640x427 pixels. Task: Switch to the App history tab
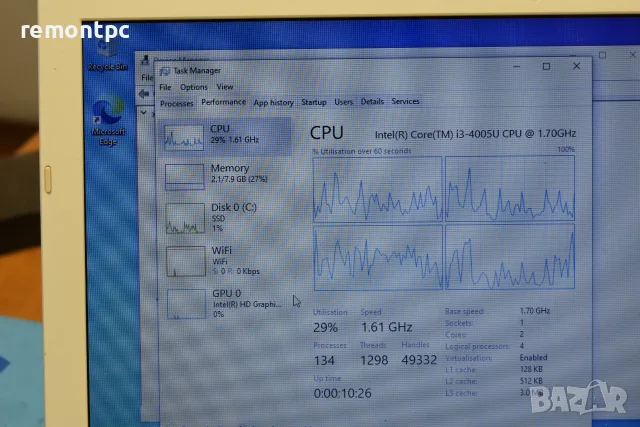[273, 102]
